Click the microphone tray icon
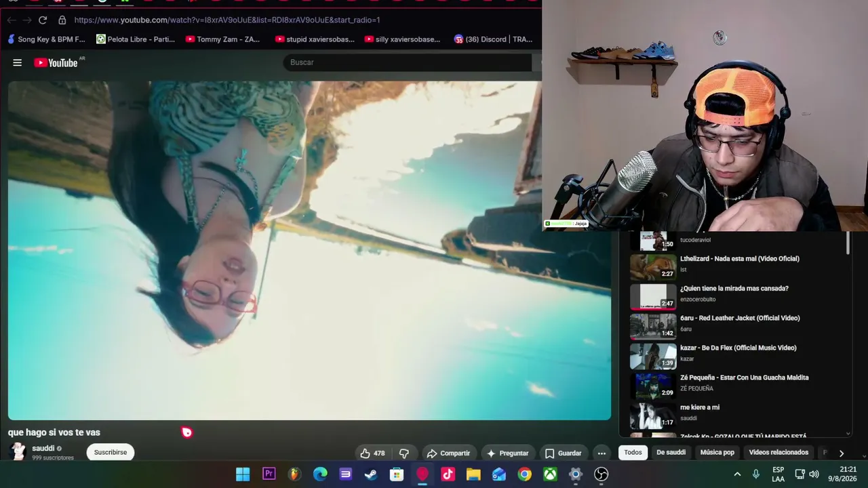Viewport: 868px width, 488px height. tap(756, 474)
